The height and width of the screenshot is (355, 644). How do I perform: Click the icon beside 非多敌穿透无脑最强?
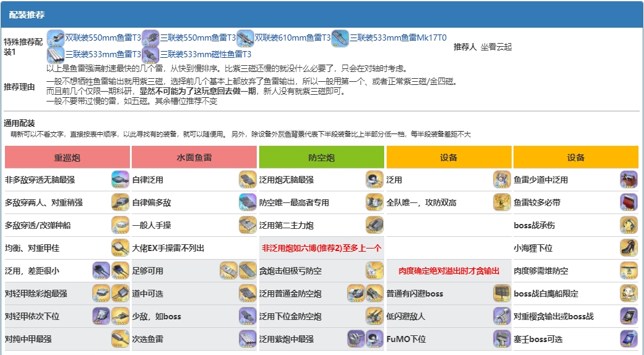click(x=120, y=180)
